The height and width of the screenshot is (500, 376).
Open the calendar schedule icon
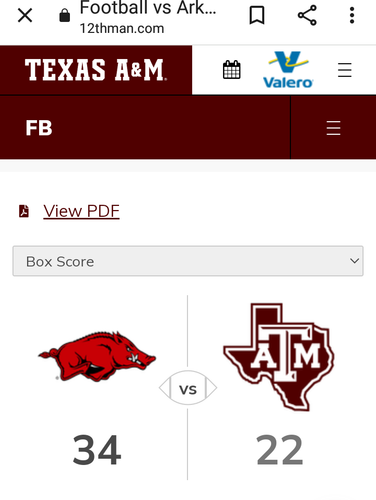(231, 70)
